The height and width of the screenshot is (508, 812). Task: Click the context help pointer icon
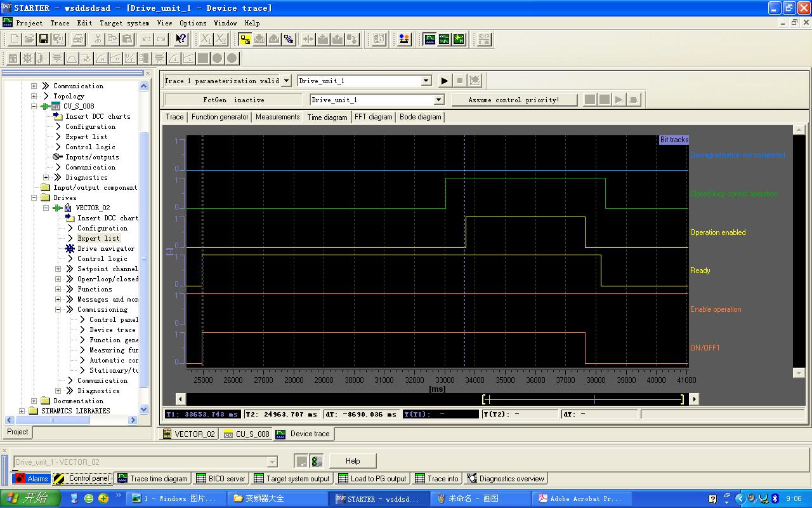181,39
